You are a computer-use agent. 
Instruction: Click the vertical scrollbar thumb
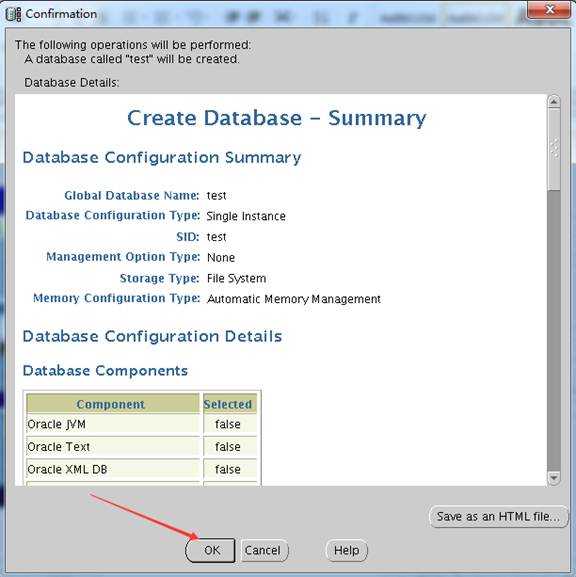[554, 149]
